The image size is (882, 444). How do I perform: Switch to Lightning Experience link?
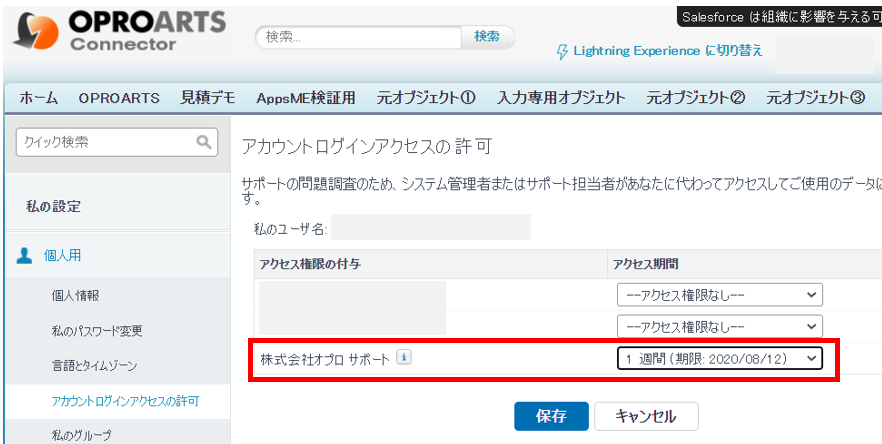point(667,51)
